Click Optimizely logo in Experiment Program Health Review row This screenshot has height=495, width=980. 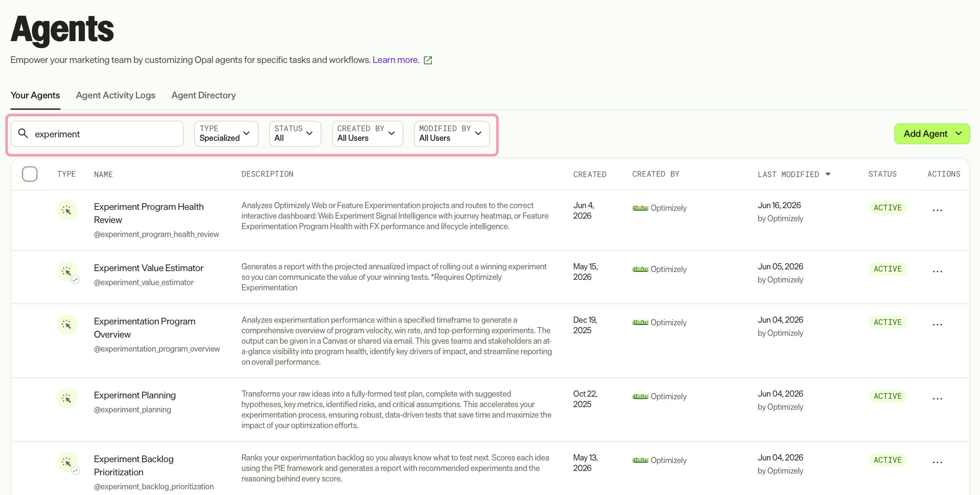coord(640,208)
